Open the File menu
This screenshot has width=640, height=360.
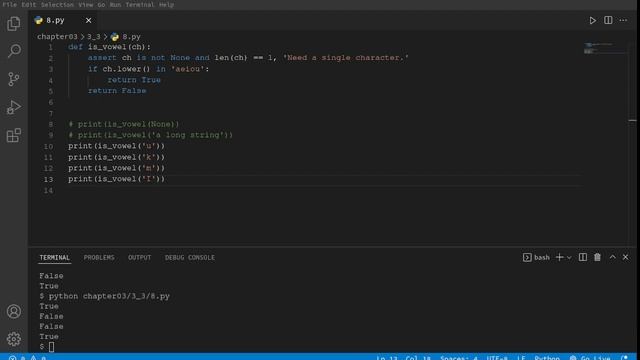point(10,4)
